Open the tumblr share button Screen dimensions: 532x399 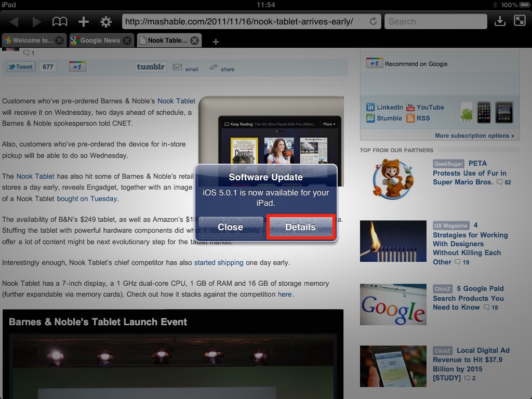(150, 66)
